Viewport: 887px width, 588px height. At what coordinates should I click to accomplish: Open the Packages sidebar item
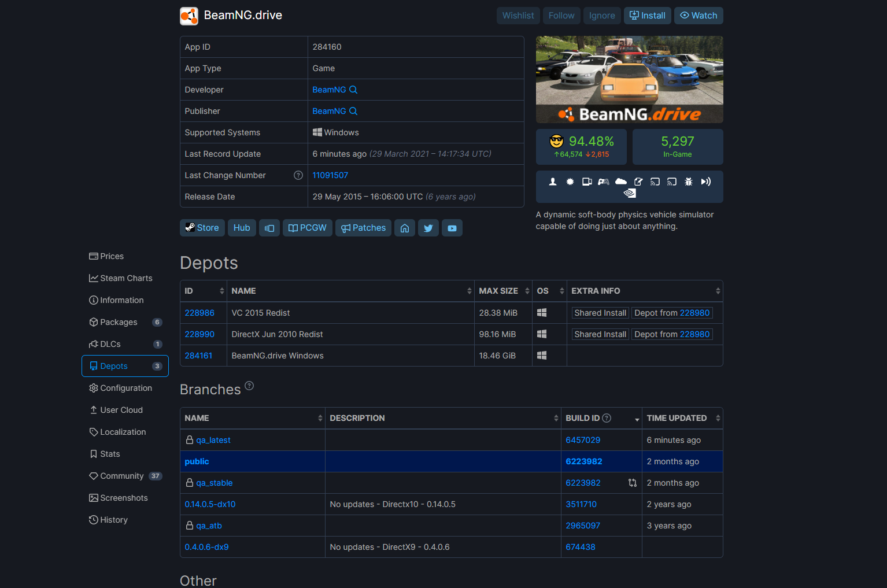(x=125, y=322)
